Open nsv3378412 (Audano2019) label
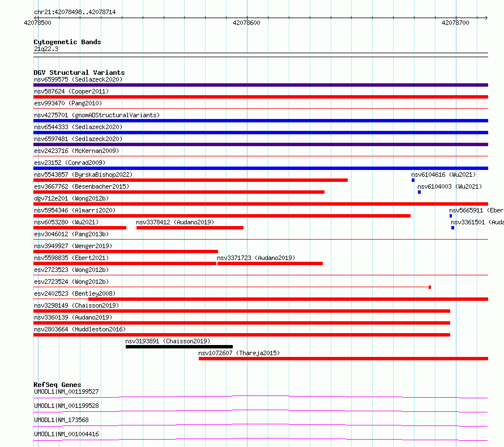 (175, 222)
